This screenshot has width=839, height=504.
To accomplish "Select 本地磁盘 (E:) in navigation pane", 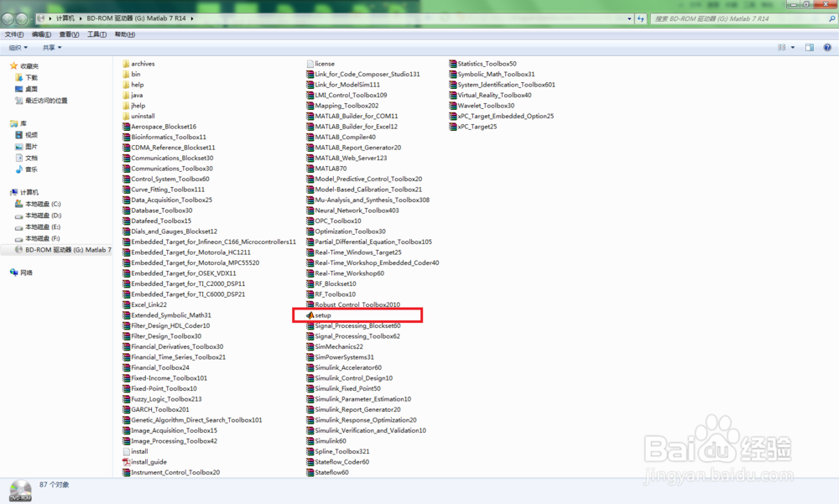I will (44, 227).
